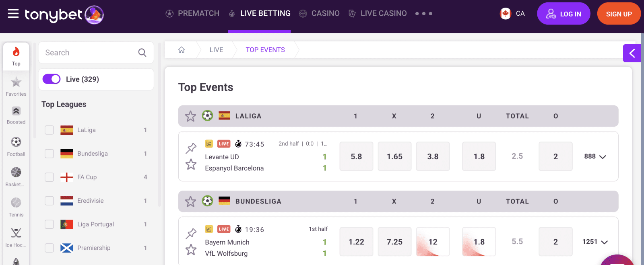Disable the Live (329) toggle
Image resolution: width=644 pixels, height=265 pixels.
coord(51,79)
